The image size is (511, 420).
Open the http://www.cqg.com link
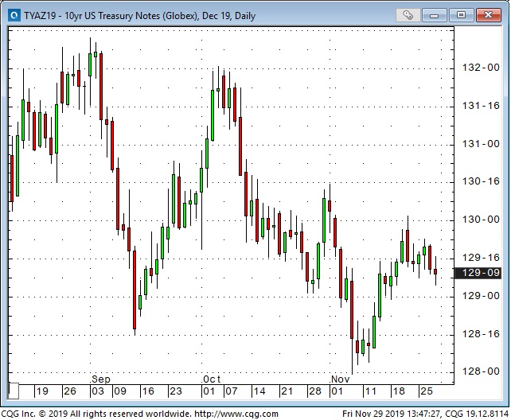(x=236, y=414)
